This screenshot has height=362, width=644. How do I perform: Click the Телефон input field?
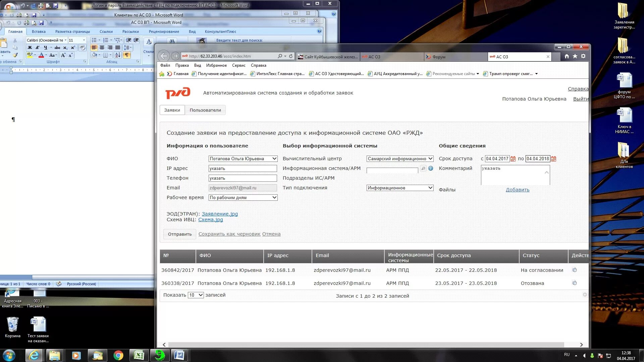[243, 178]
